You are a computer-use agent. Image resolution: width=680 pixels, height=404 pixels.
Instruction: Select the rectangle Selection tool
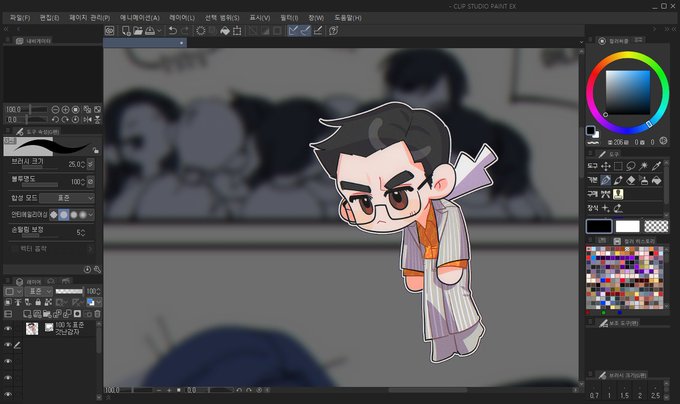pyautogui.click(x=618, y=166)
